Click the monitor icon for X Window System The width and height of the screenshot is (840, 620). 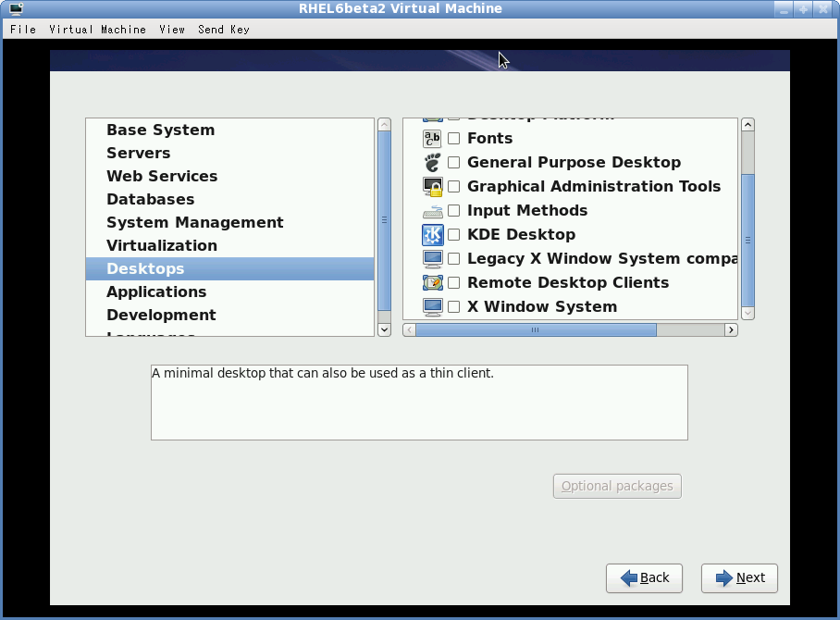(432, 306)
